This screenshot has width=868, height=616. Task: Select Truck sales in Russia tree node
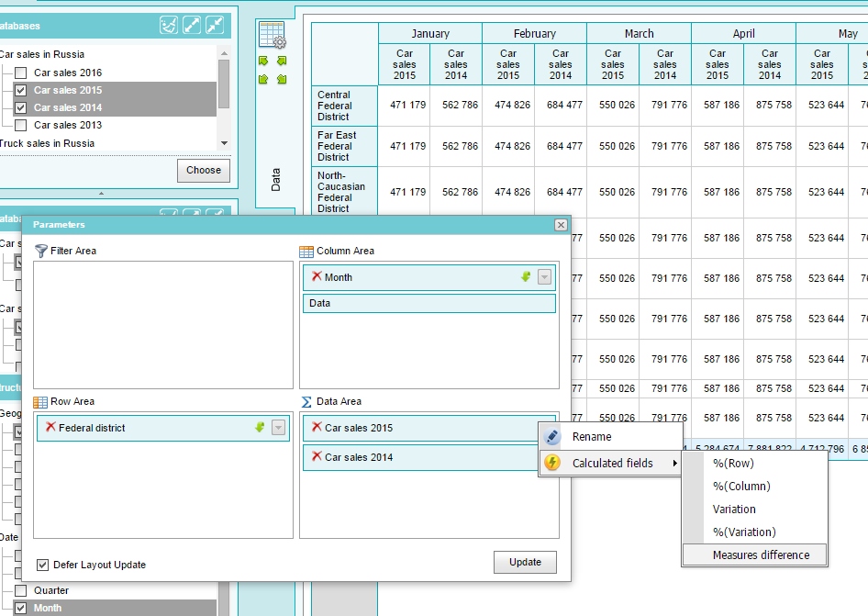click(47, 143)
